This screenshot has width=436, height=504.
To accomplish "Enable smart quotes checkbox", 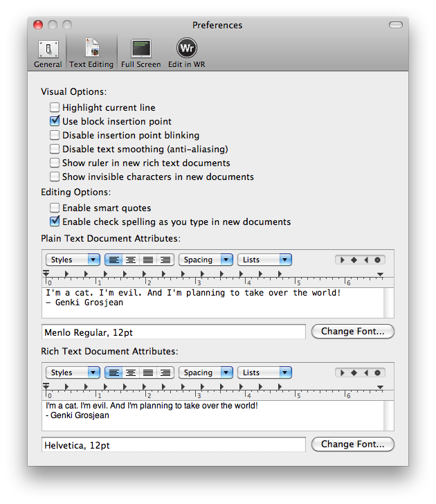I will coord(55,208).
